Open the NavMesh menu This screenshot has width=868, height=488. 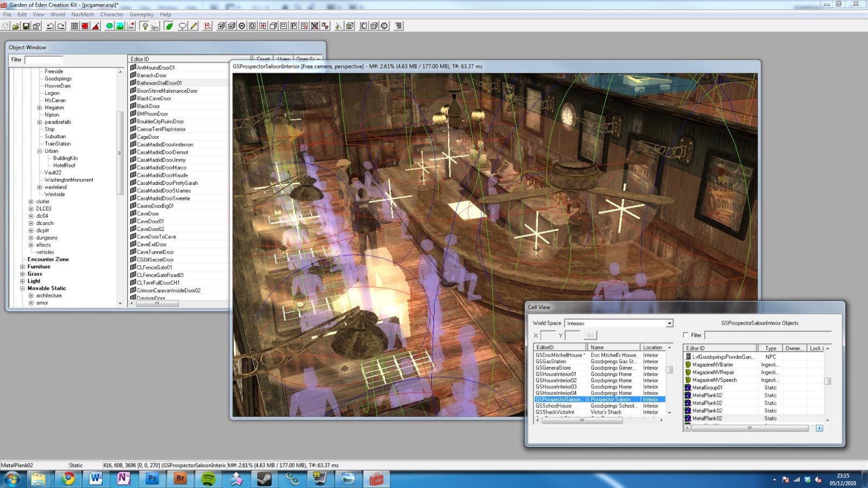pyautogui.click(x=82, y=14)
